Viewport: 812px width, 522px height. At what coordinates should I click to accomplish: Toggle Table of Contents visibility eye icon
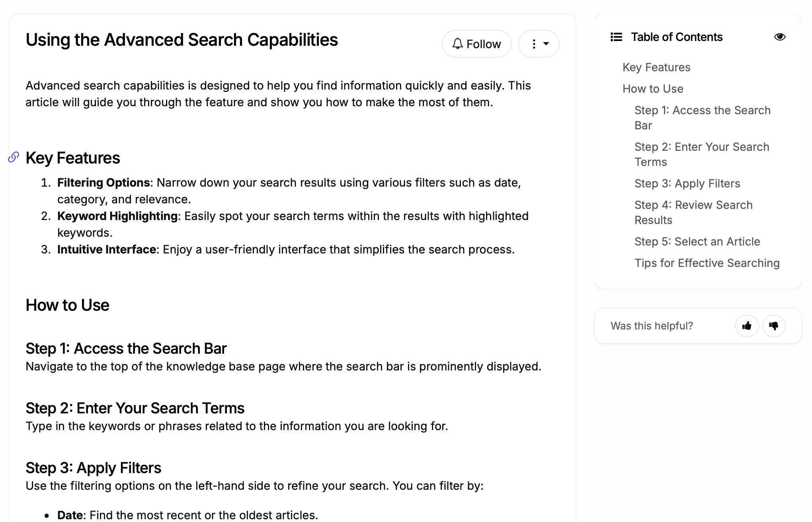pos(779,37)
